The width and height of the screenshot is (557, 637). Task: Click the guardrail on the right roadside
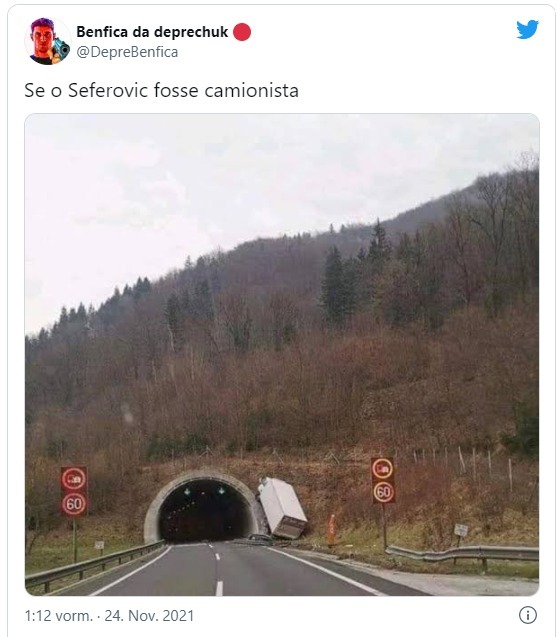pyautogui.click(x=462, y=554)
